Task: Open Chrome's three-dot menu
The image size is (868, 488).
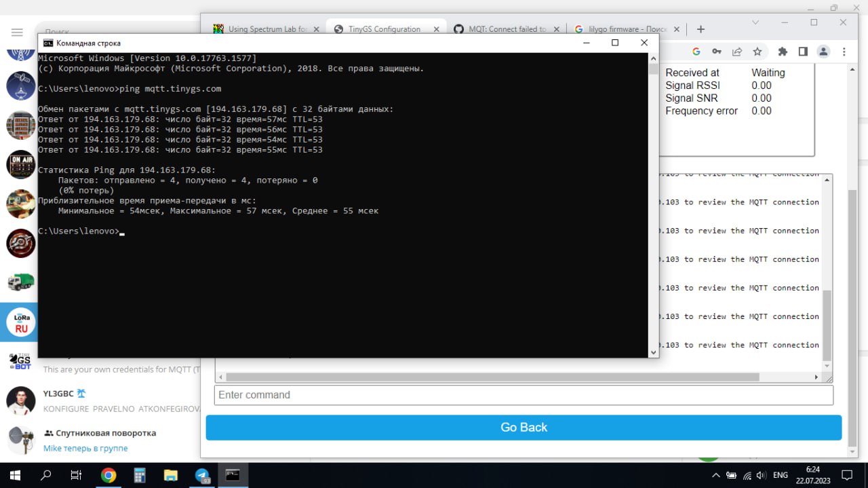Action: click(844, 52)
